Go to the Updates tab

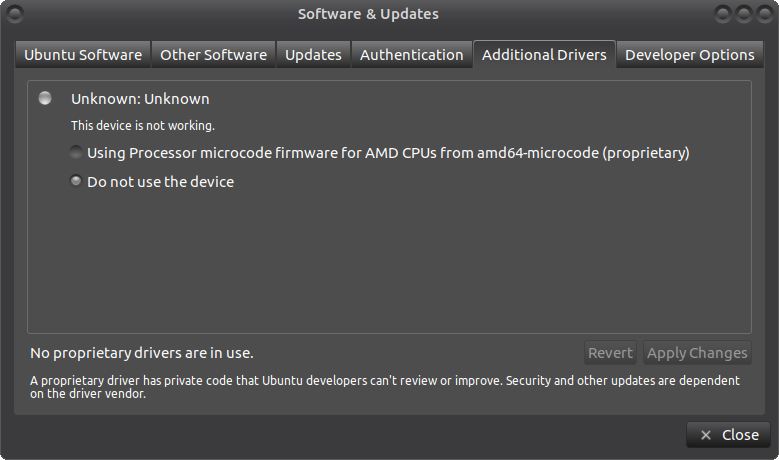313,55
